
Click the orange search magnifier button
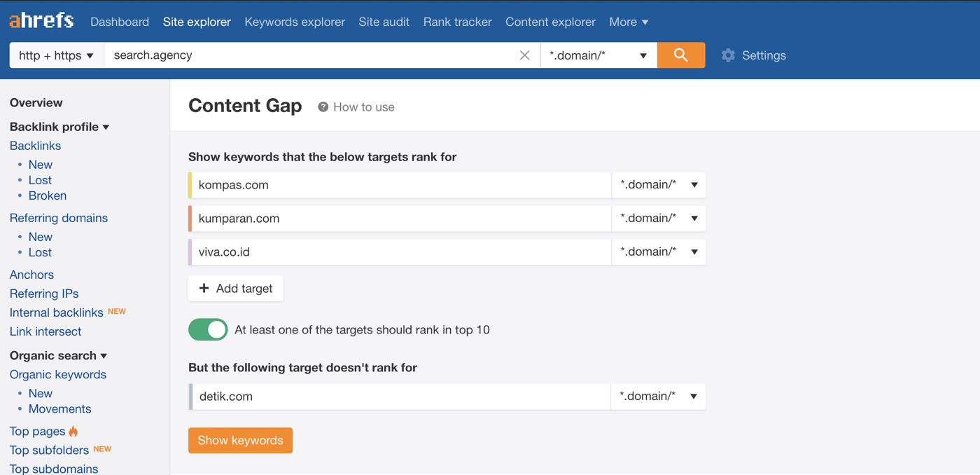[681, 55]
